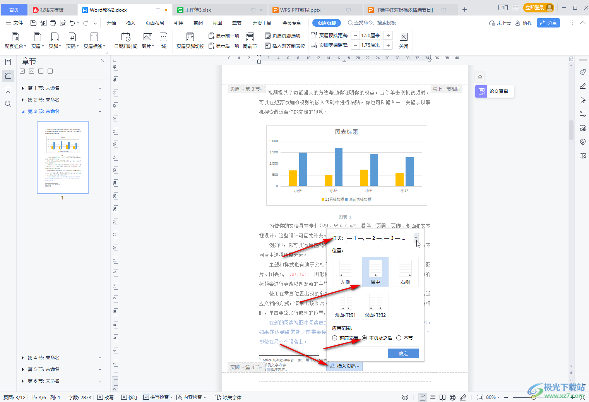Click the undo icon in quick access toolbar
This screenshot has width=589, height=402.
73,23
